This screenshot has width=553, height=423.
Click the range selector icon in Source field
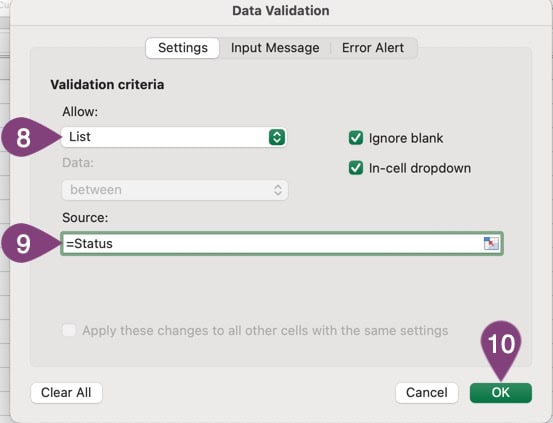[491, 243]
